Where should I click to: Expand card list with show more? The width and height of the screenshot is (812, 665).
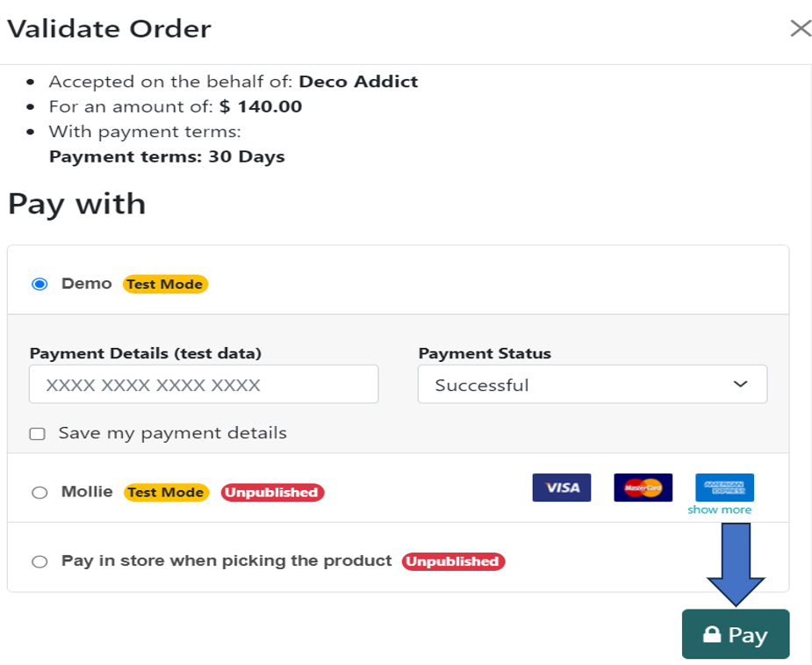pyautogui.click(x=719, y=510)
